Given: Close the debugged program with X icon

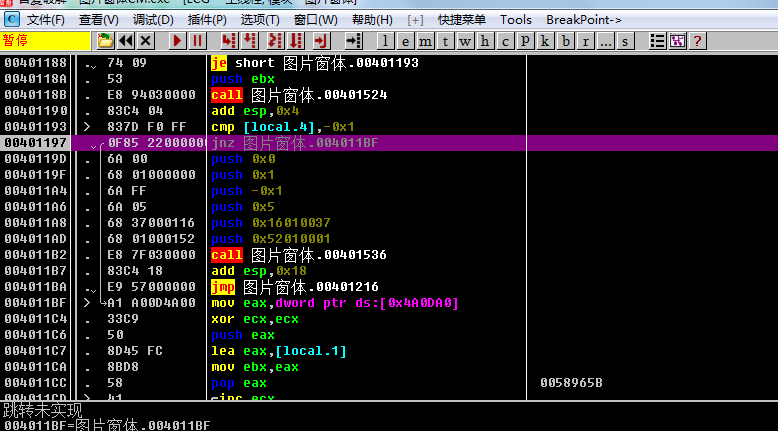Looking at the screenshot, I should [x=146, y=41].
